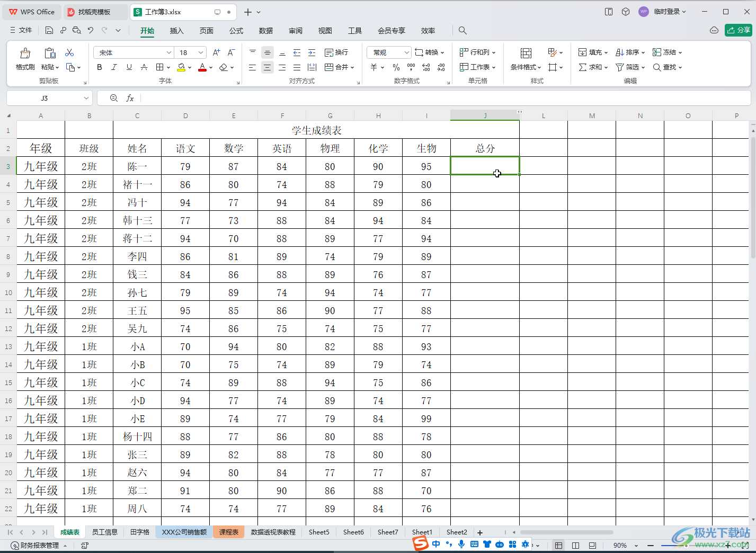The height and width of the screenshot is (553, 756).
Task: Decrease font size with the A- icon
Action: (x=231, y=52)
